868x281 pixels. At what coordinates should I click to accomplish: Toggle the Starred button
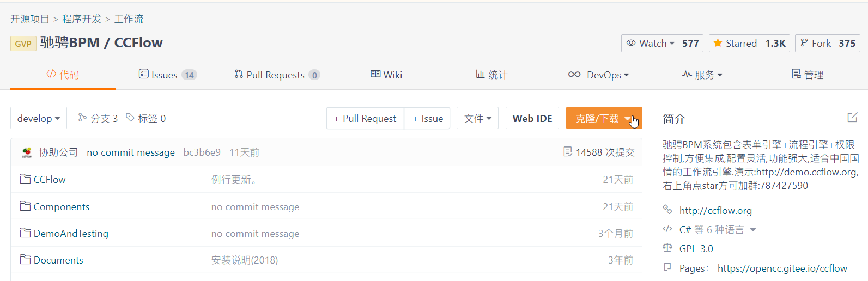(734, 44)
